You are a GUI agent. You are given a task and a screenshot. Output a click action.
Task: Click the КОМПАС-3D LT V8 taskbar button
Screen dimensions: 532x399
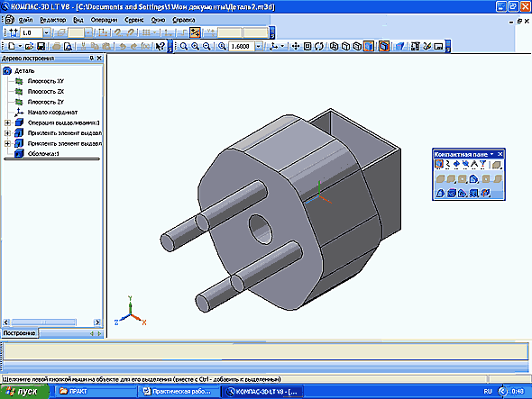pyautogui.click(x=262, y=392)
